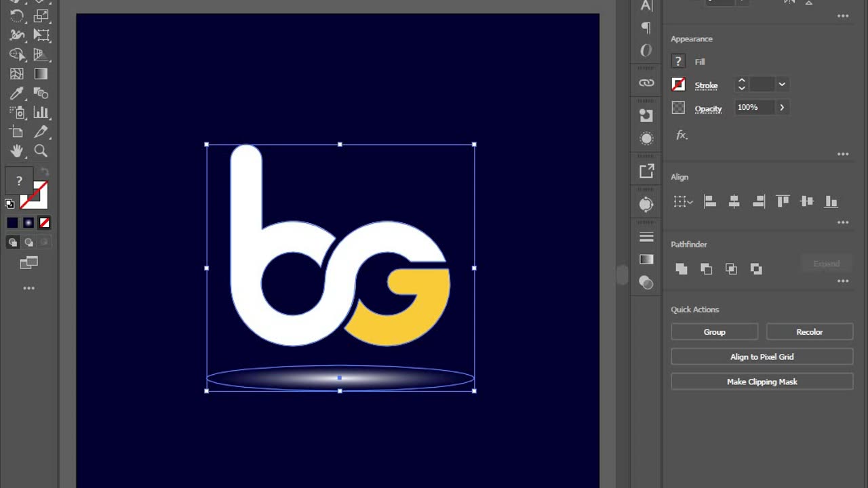This screenshot has height=488, width=868.
Task: Select the Eyedropper tool
Action: pos(17,93)
